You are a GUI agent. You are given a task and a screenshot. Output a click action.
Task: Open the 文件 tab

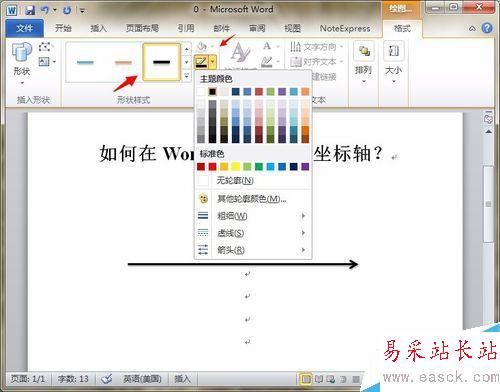point(24,28)
